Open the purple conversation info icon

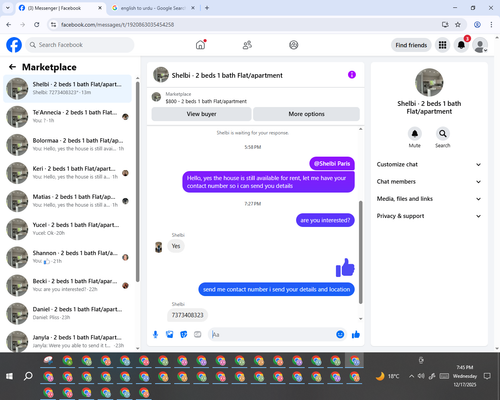point(352,75)
